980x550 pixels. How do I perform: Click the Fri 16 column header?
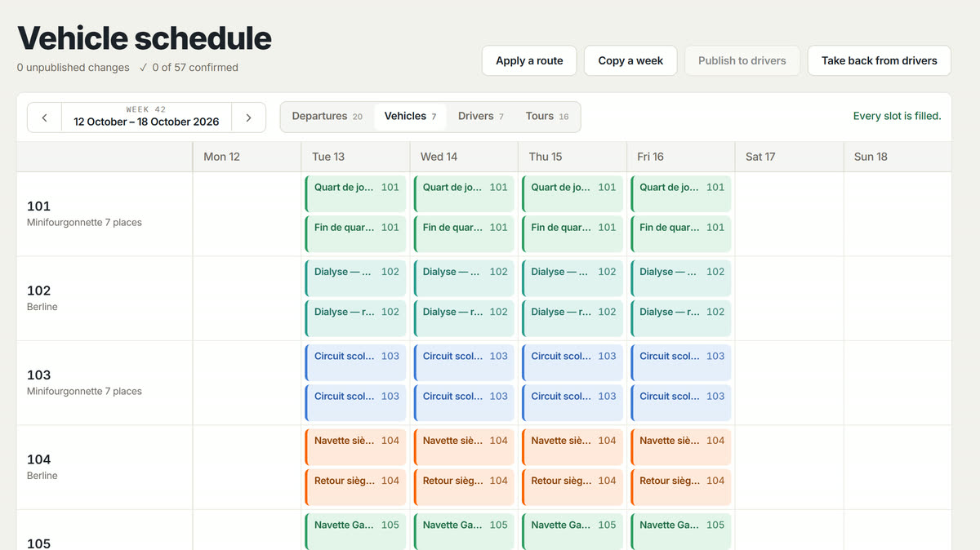(680, 157)
